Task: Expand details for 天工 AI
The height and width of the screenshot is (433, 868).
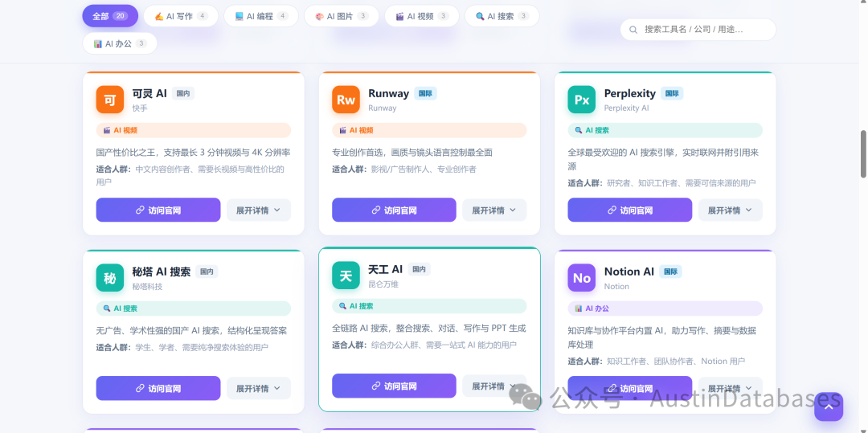Action: coord(494,386)
